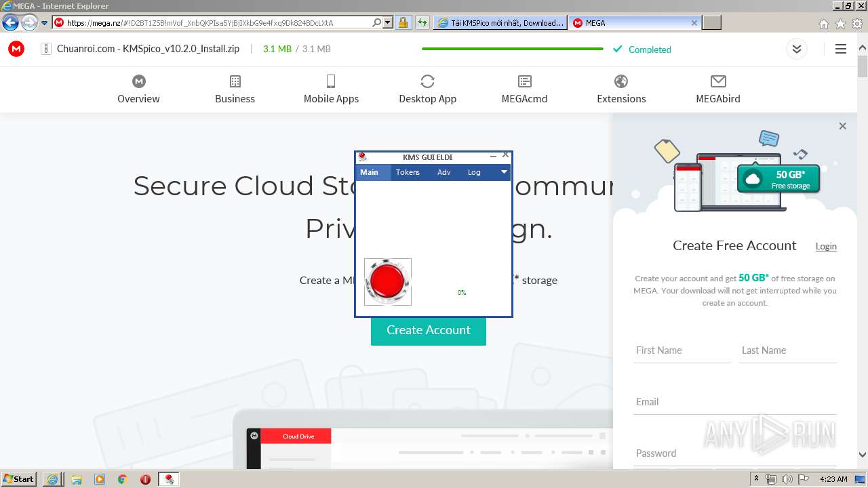The height and width of the screenshot is (488, 868).
Task: Click the IE refresh/compatibility icon
Action: point(422,22)
